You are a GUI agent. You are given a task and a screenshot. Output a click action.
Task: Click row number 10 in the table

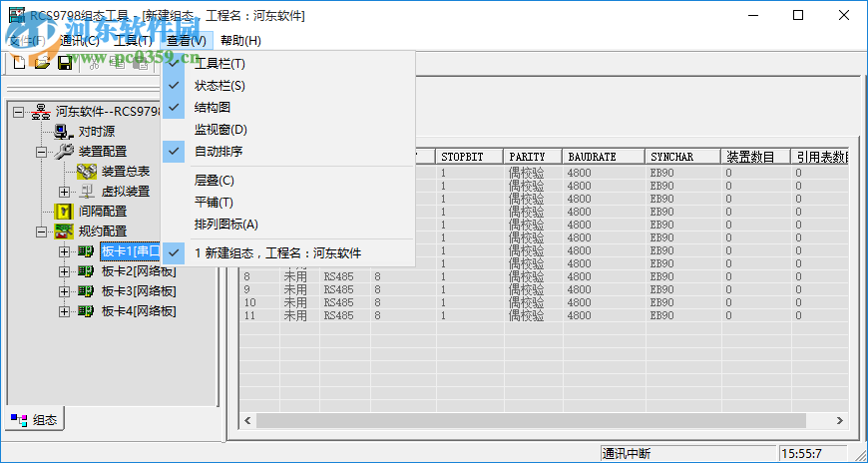coord(250,303)
